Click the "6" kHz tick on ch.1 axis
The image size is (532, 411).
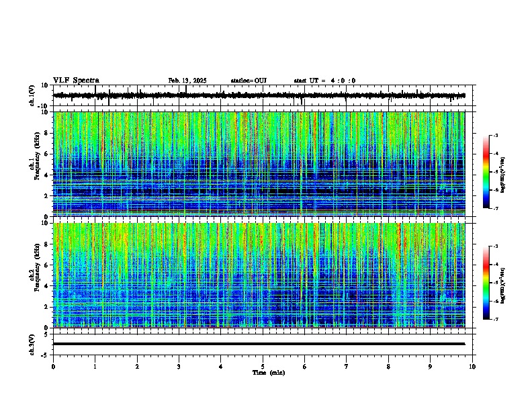[47, 154]
